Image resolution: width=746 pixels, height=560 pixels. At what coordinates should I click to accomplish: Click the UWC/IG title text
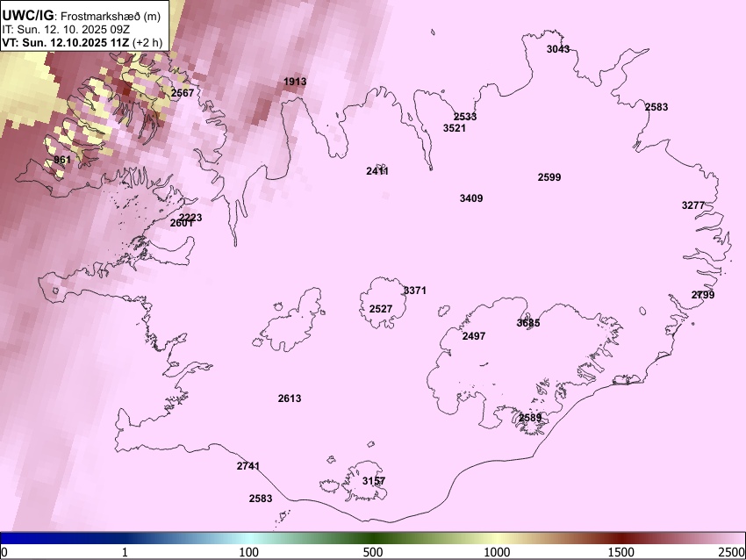tap(28, 15)
